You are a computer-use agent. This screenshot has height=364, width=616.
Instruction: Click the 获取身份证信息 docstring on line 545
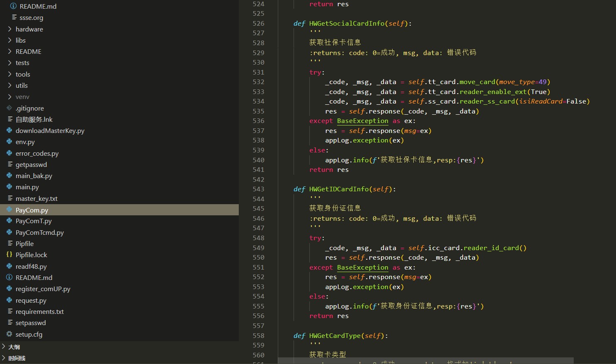click(335, 208)
